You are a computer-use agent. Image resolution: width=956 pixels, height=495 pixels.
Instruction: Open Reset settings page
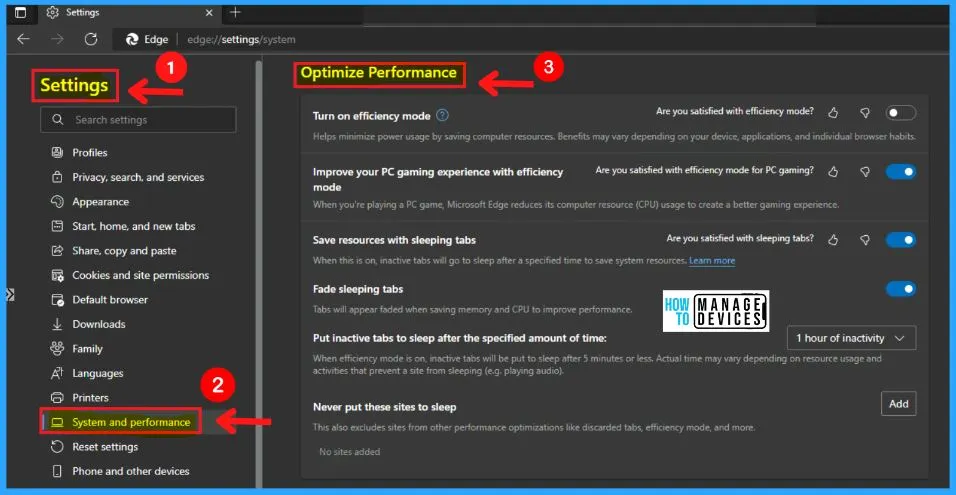[105, 447]
